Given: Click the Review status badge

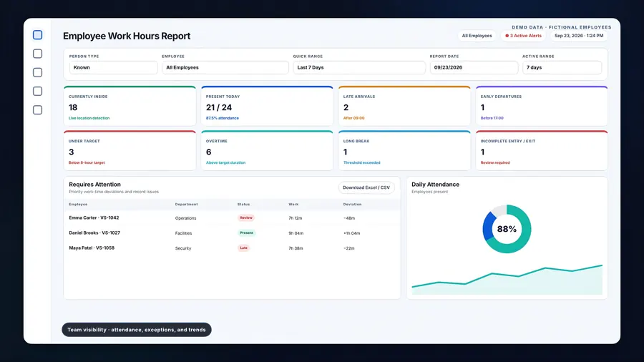Looking at the screenshot, I should click(246, 218).
